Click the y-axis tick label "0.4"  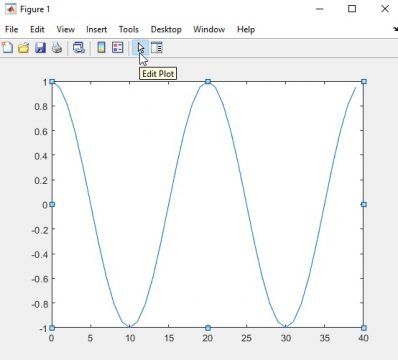[41, 156]
